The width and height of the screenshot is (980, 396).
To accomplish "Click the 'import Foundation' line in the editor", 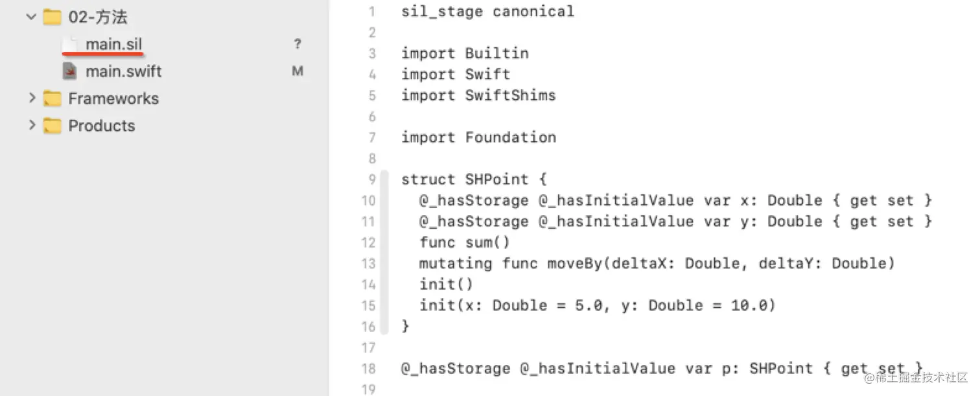I will 479,137.
